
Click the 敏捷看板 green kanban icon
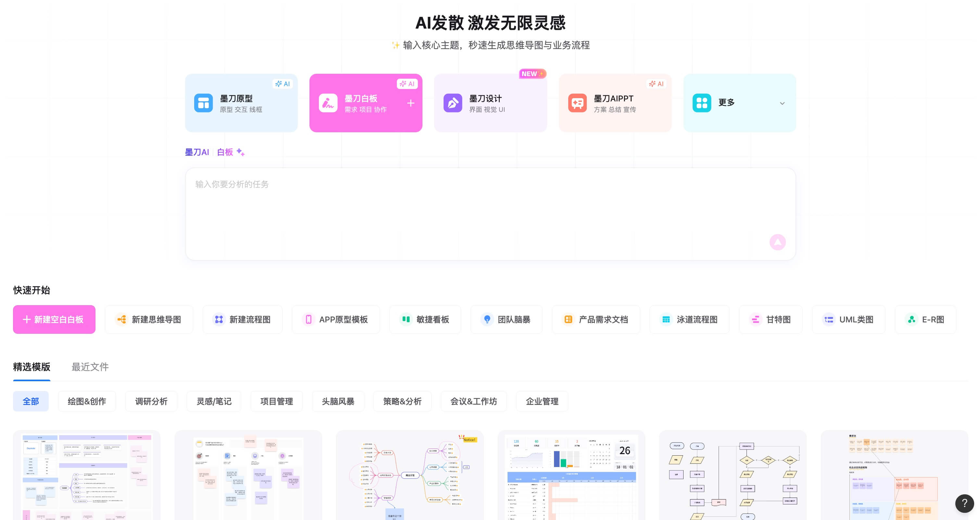(406, 319)
